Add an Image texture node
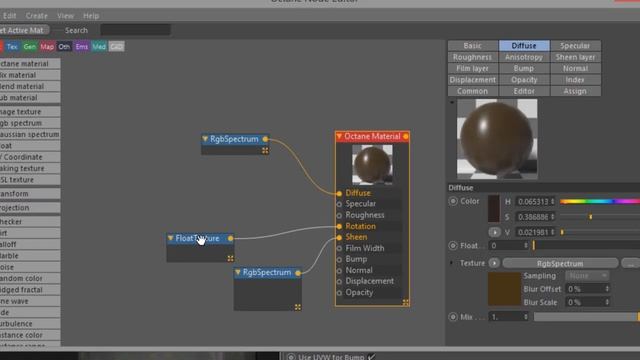Screen dimensions: 640x360 coord(30,112)
